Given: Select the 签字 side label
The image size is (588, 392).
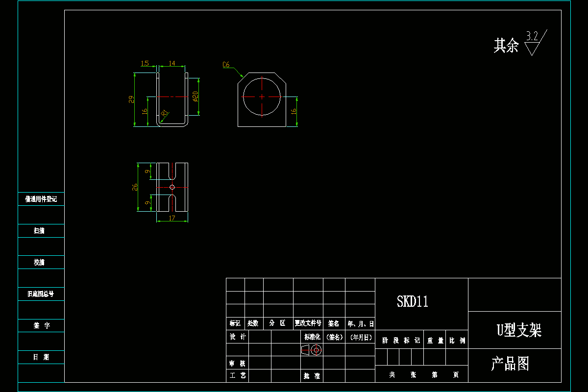Looking at the screenshot, I should click(41, 325).
